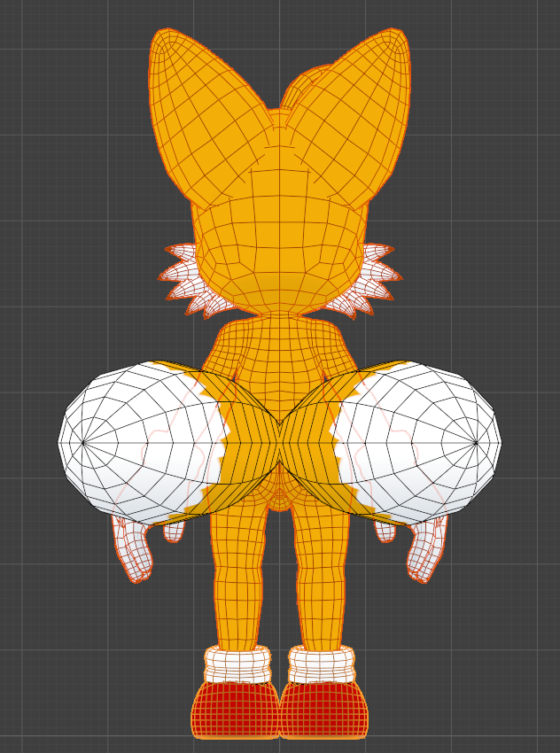Click the right gloved hand
This screenshot has height=753, width=560.
point(426,550)
